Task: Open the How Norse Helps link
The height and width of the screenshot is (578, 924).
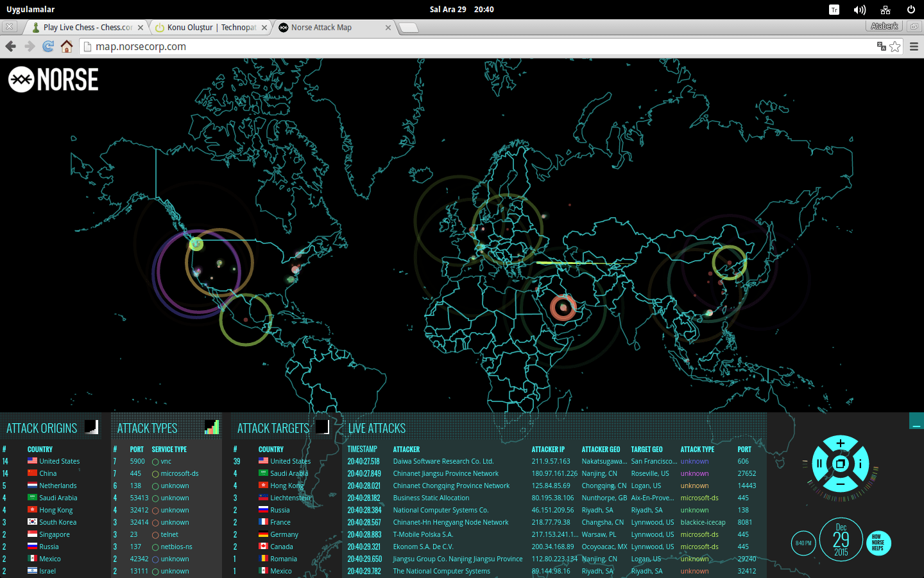Action: pos(878,543)
